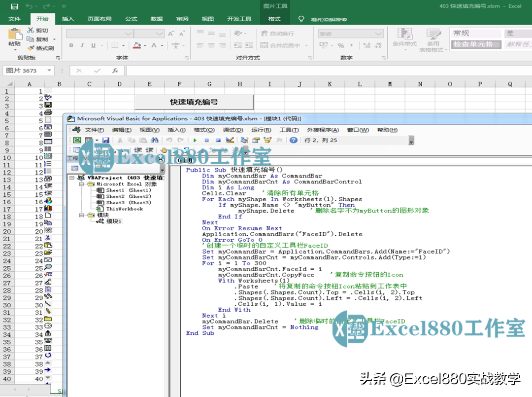Image resolution: width=532 pixels, height=397 pixels.
Task: Toggle Underline formatting in ribbon
Action: [x=93, y=45]
